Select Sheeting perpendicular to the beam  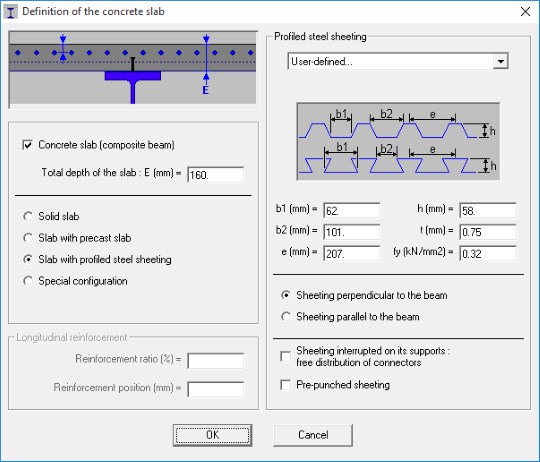tap(286, 295)
